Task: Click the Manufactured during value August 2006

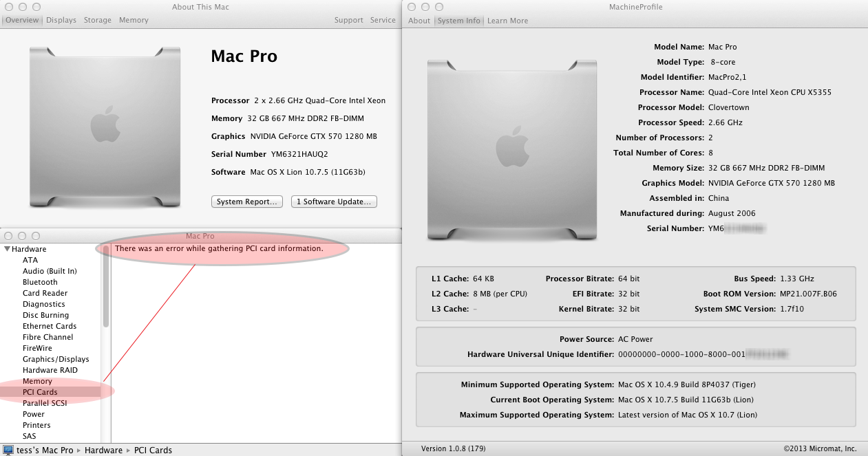Action: coord(732,213)
